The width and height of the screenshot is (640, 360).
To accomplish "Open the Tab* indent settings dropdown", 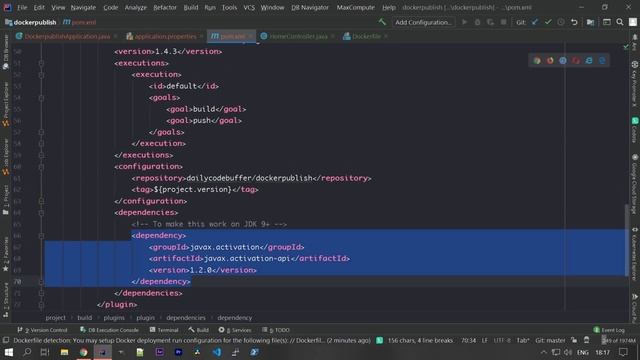I will tap(522, 340).
